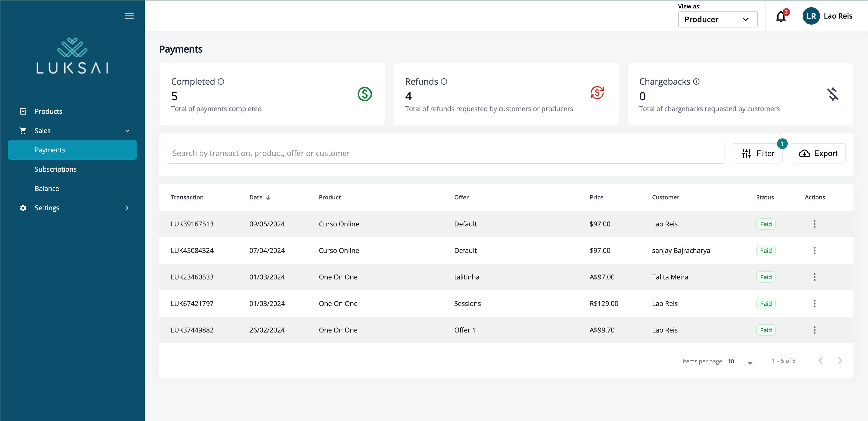Click the next page navigation button

coord(840,361)
